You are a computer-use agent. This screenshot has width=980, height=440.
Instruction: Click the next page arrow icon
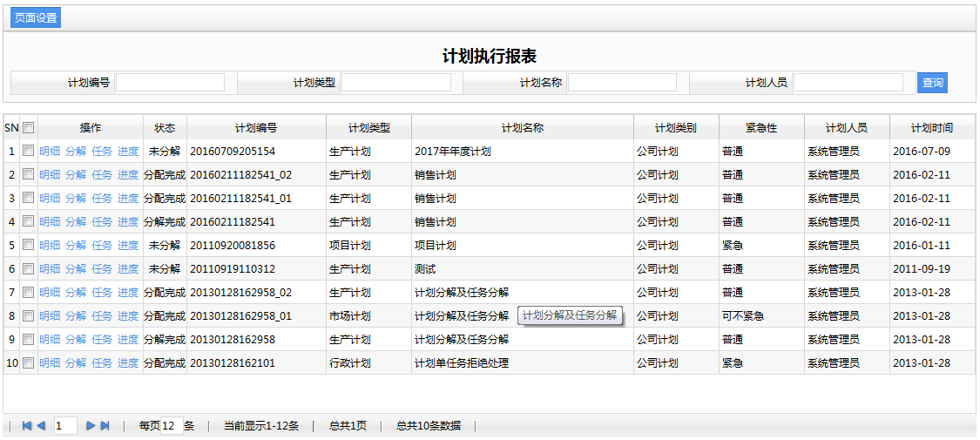(91, 426)
